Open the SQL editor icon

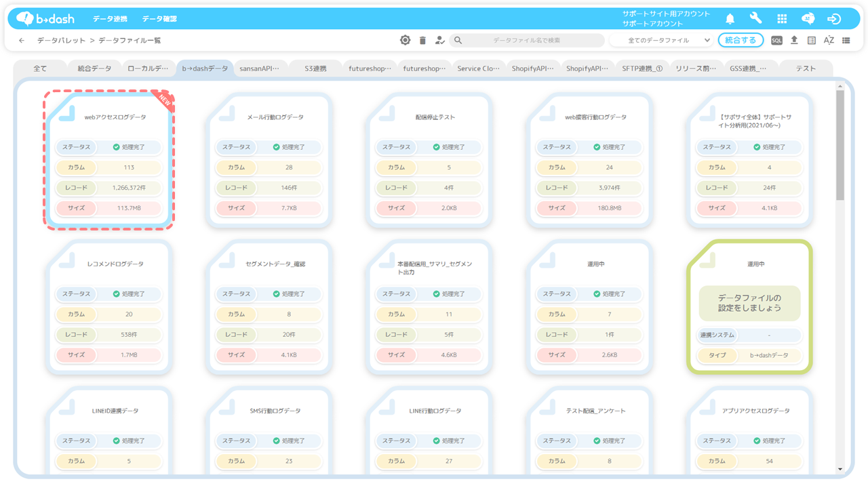[x=776, y=41]
